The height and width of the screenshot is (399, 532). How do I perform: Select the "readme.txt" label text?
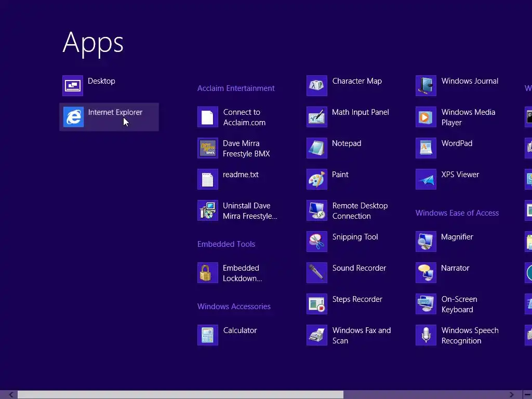(241, 175)
